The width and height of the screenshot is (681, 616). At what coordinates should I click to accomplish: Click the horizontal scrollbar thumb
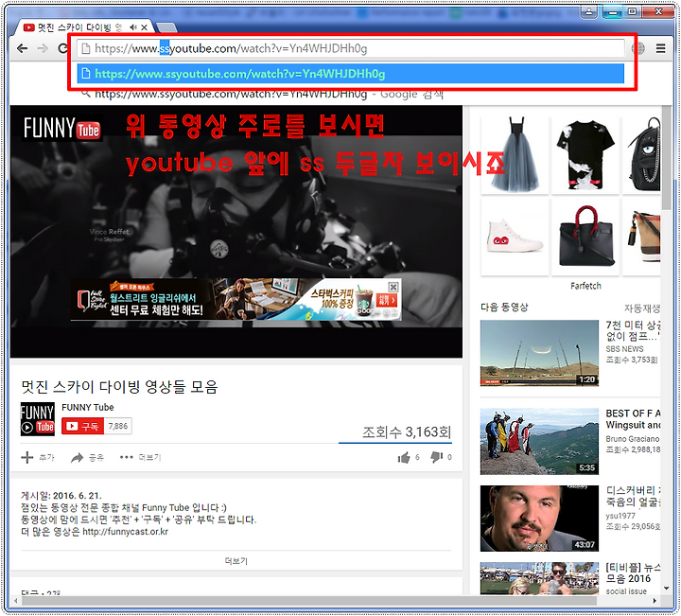pos(308,601)
